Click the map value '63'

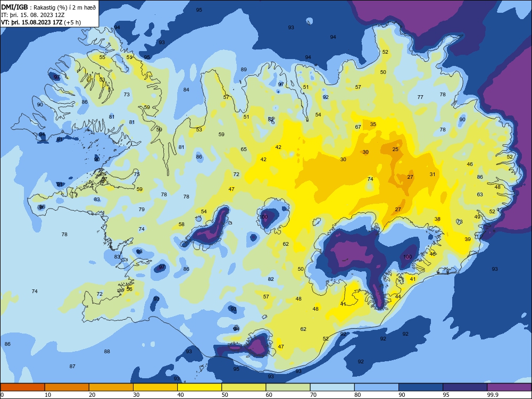click(480, 195)
